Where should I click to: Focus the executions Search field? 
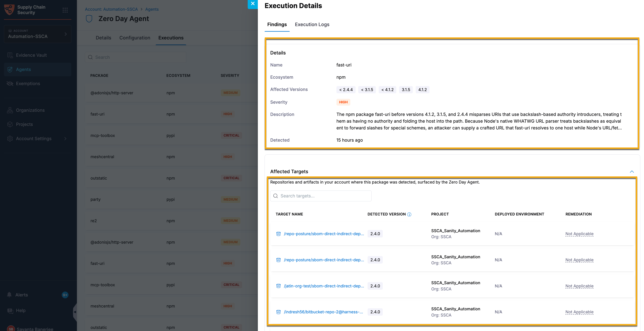coord(135,57)
